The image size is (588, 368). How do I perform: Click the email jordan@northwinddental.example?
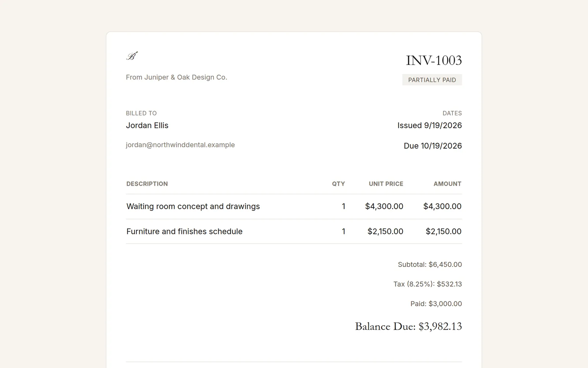point(180,145)
